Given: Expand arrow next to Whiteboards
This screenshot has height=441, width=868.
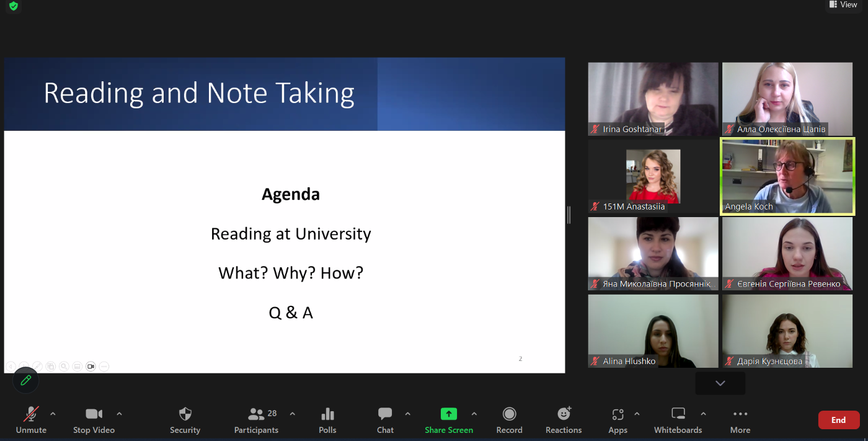Looking at the screenshot, I should pyautogui.click(x=703, y=414).
